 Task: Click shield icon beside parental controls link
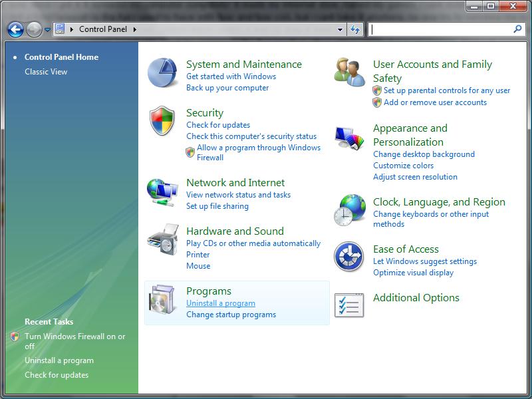point(377,90)
